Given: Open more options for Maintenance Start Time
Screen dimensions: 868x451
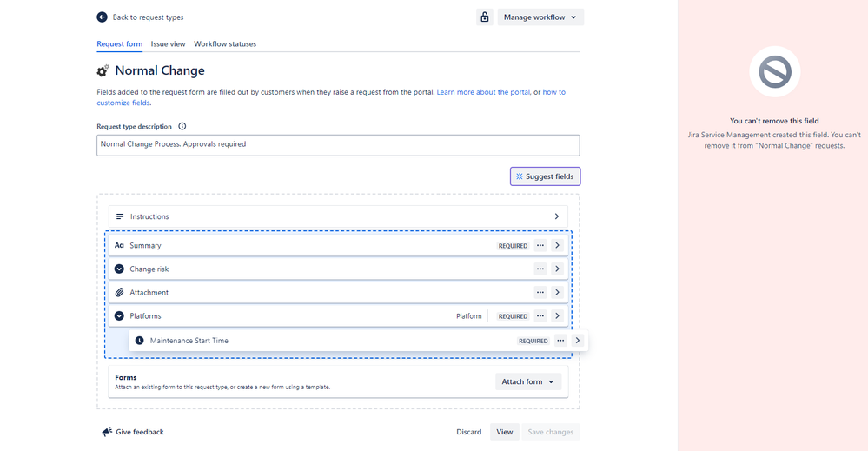Looking at the screenshot, I should [x=560, y=341].
